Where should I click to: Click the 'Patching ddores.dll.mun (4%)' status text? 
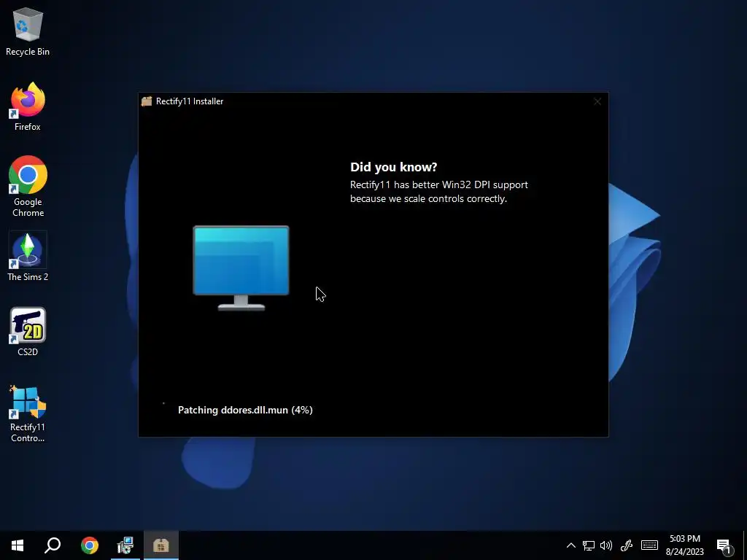pyautogui.click(x=245, y=410)
